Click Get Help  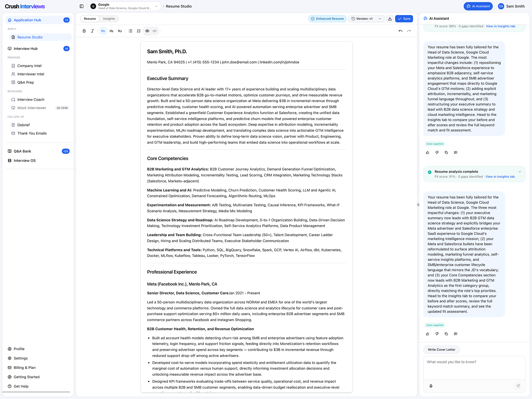[x=39, y=386]
